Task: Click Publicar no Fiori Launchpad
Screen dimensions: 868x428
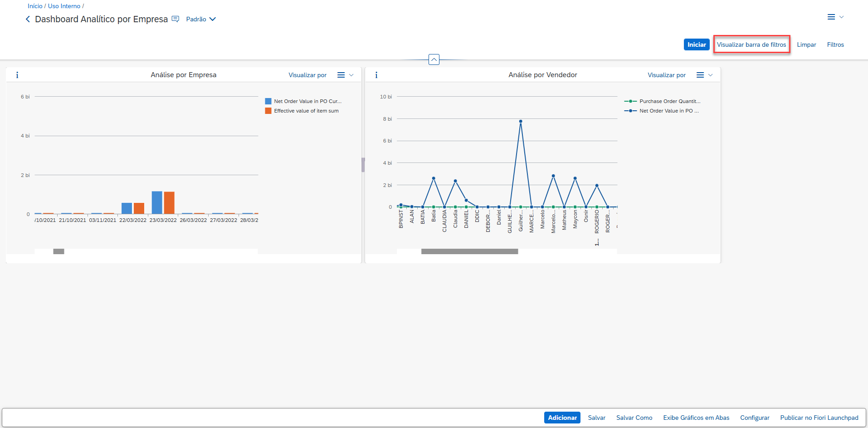Action: pyautogui.click(x=819, y=418)
